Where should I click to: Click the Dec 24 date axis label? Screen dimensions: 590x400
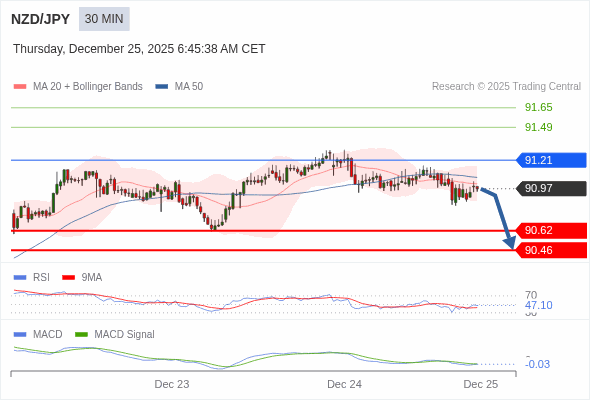pos(344,384)
